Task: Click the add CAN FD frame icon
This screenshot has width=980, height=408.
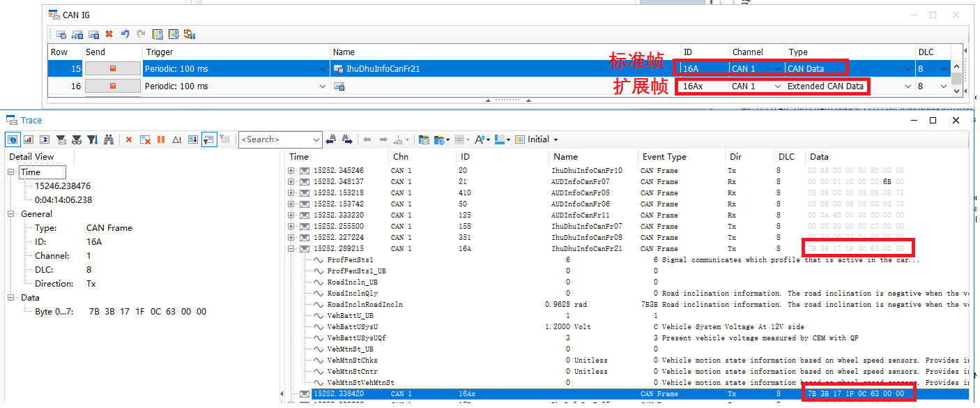Action: pyautogui.click(x=77, y=33)
